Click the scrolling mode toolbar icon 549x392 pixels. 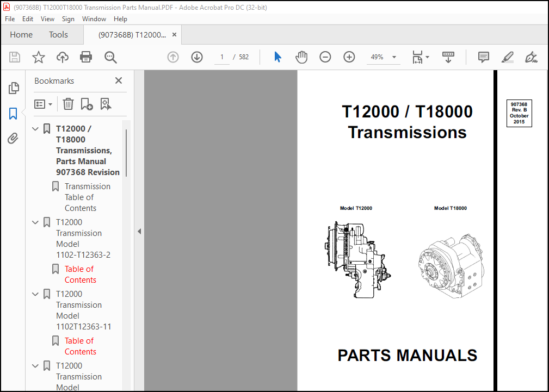tap(448, 57)
